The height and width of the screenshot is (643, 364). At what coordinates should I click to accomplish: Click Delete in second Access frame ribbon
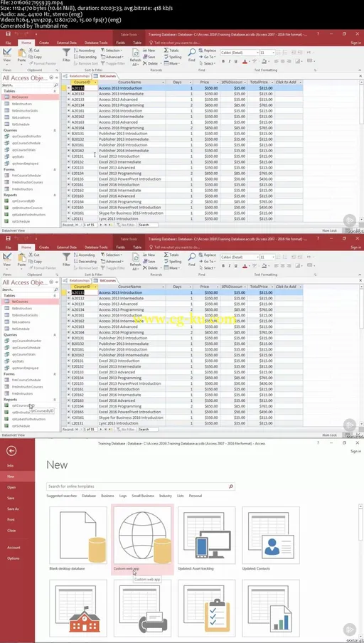pyautogui.click(x=150, y=267)
